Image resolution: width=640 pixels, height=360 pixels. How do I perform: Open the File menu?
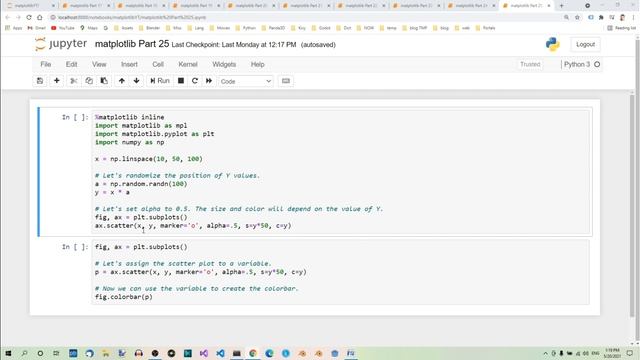coord(46,64)
